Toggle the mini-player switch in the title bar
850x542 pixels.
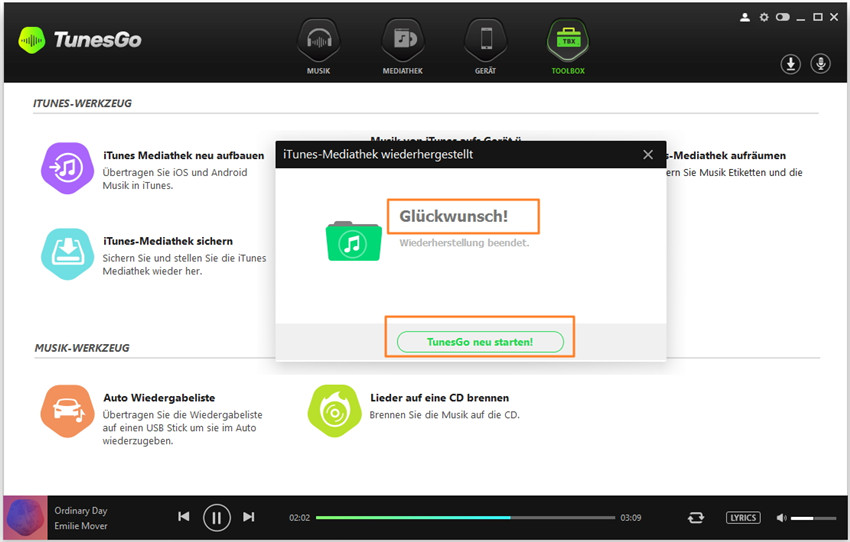[783, 17]
